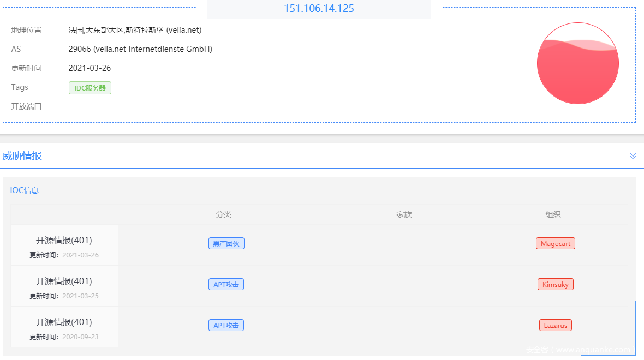Click 开源情报(401) in the 2021-03-26 row
Viewport: 644px width, 360px height.
[x=64, y=240]
